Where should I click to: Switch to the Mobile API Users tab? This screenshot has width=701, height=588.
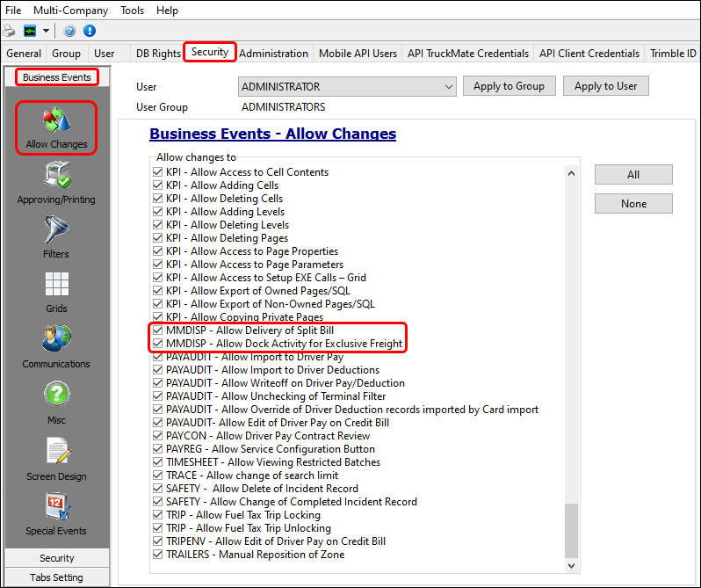pos(358,54)
